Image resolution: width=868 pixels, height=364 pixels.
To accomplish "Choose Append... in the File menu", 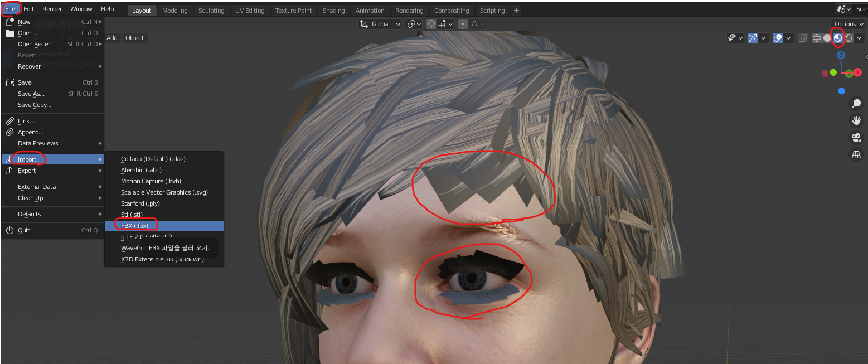I will 52,132.
